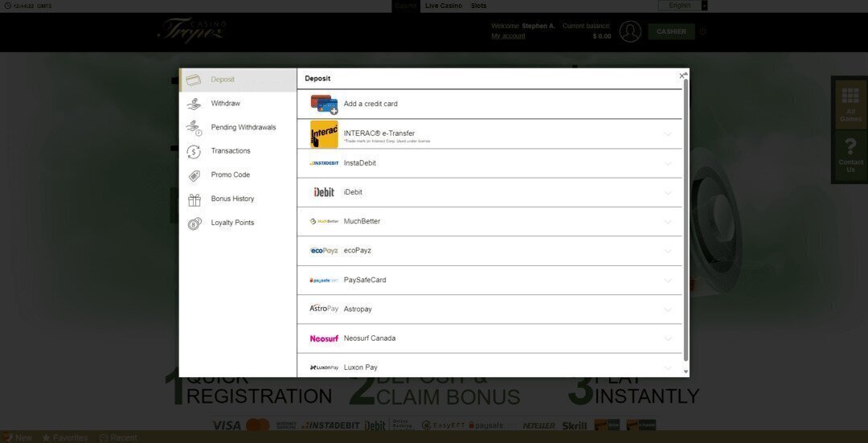Image resolution: width=868 pixels, height=443 pixels.
Task: Open the Recent tab at bottom
Action: pyautogui.click(x=117, y=437)
